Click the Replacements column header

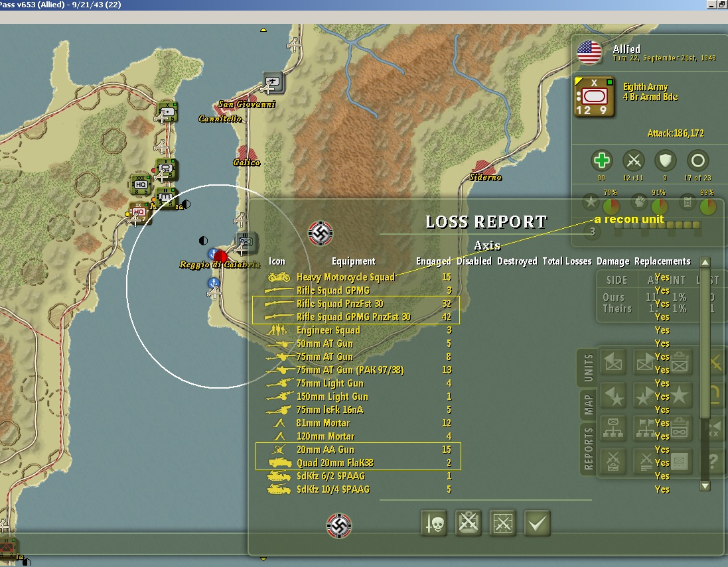(x=662, y=261)
